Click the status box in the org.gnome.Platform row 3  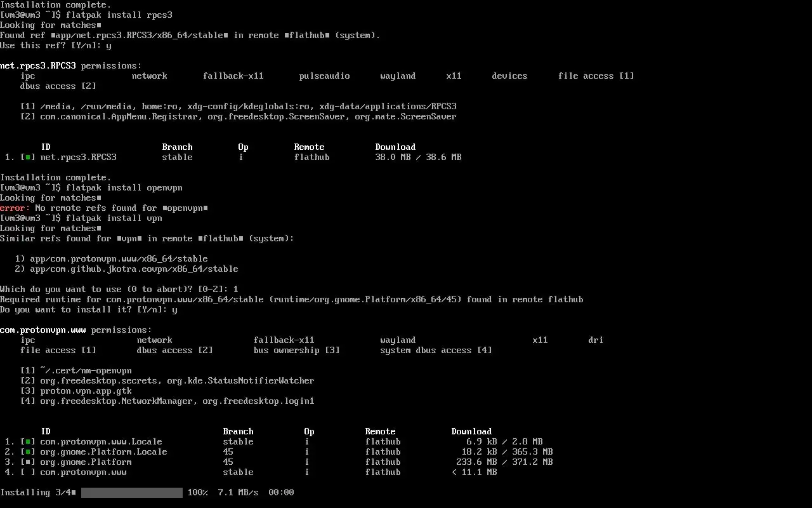click(28, 462)
